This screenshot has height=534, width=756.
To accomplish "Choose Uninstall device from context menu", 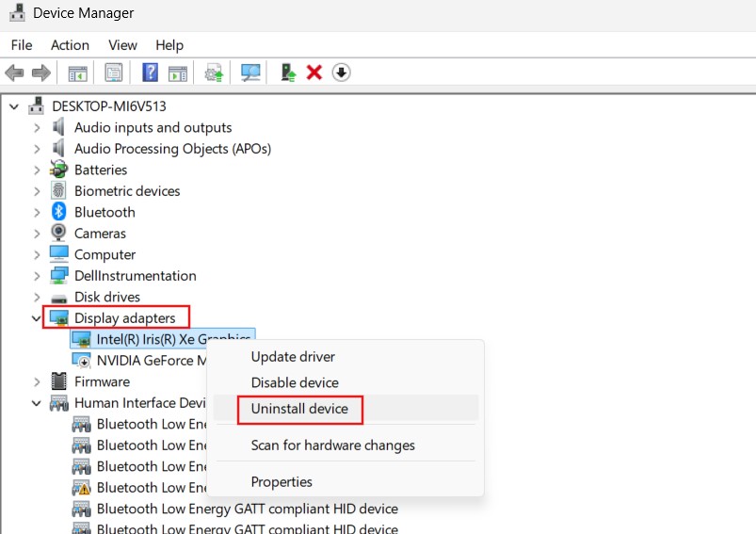I will [346, 409].
